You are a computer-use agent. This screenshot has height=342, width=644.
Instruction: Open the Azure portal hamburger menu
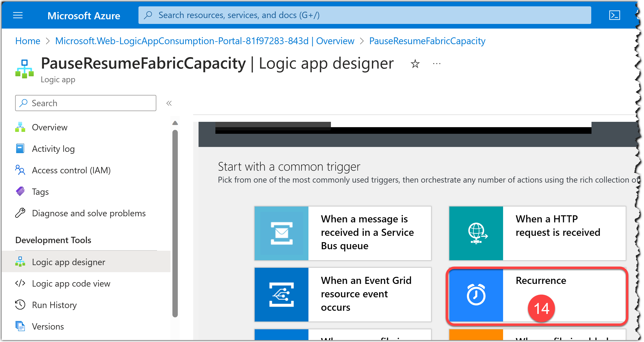[18, 15]
